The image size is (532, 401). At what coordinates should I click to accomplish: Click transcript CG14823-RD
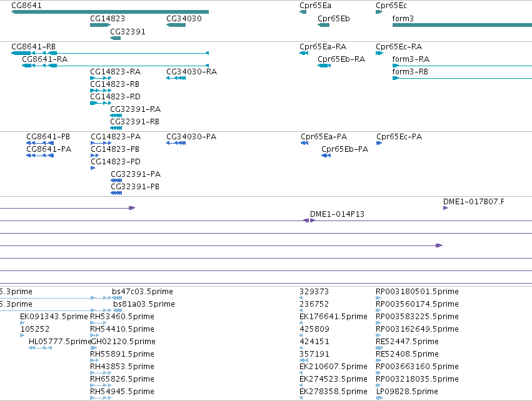[x=101, y=103]
